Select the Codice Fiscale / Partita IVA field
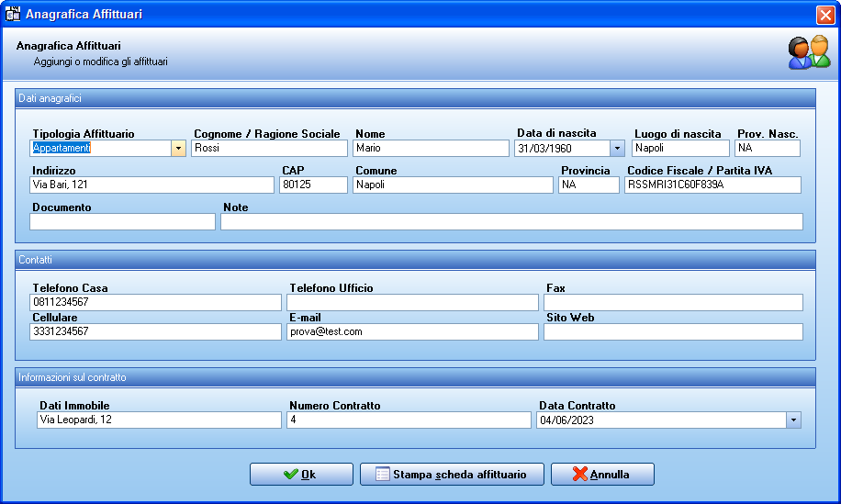Viewport: 841px width, 504px height. tap(712, 185)
